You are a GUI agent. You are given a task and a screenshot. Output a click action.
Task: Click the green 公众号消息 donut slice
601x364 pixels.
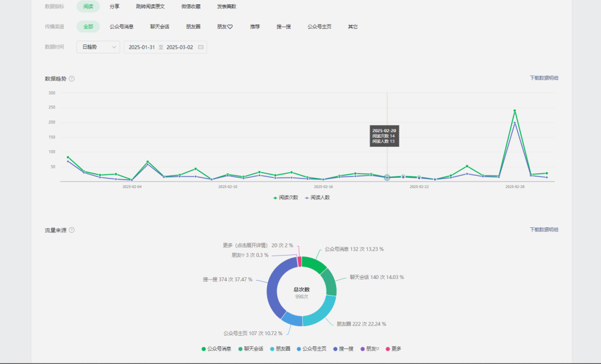click(313, 263)
